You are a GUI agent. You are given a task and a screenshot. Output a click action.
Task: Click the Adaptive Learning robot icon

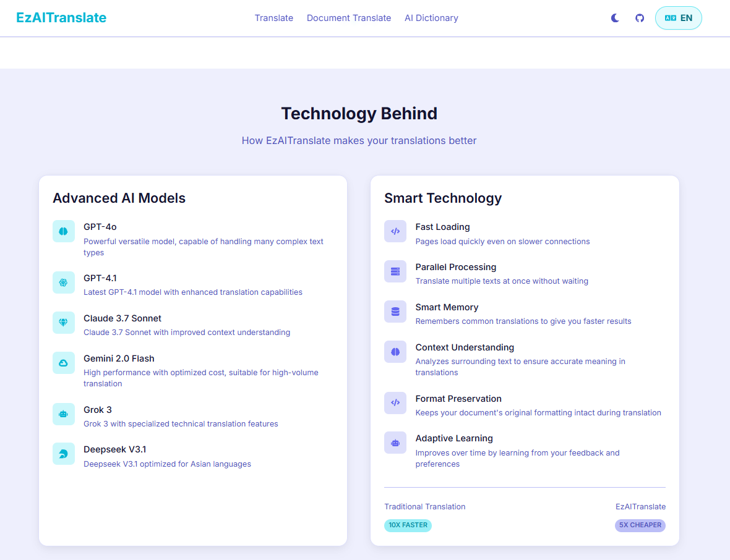coord(395,443)
